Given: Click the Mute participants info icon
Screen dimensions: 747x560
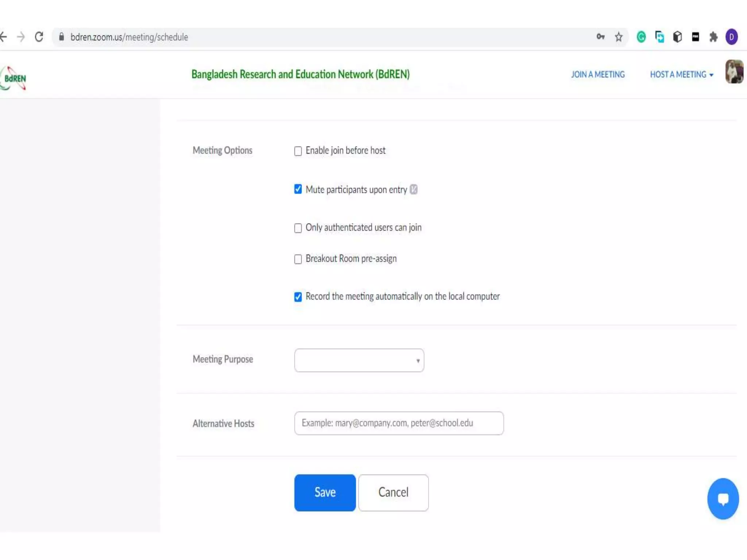Looking at the screenshot, I should pos(413,190).
